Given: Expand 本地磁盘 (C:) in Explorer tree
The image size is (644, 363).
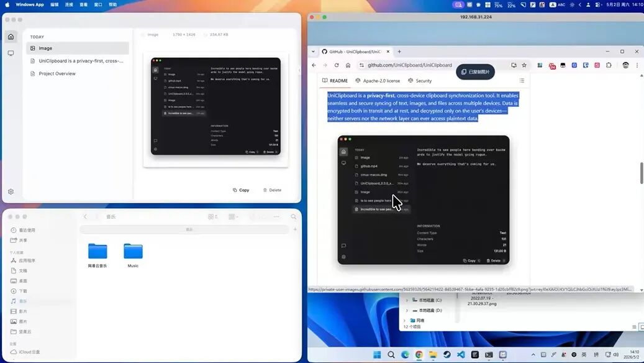Looking at the screenshot, I should [x=407, y=300].
